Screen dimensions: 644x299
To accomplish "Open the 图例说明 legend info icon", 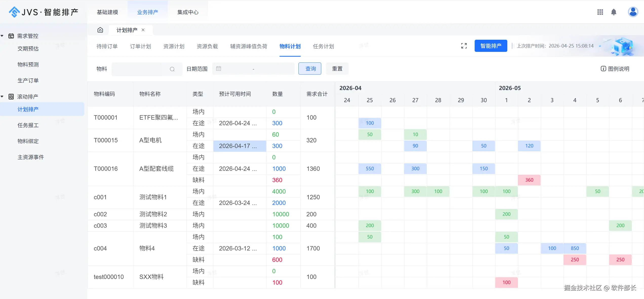I will coord(603,69).
